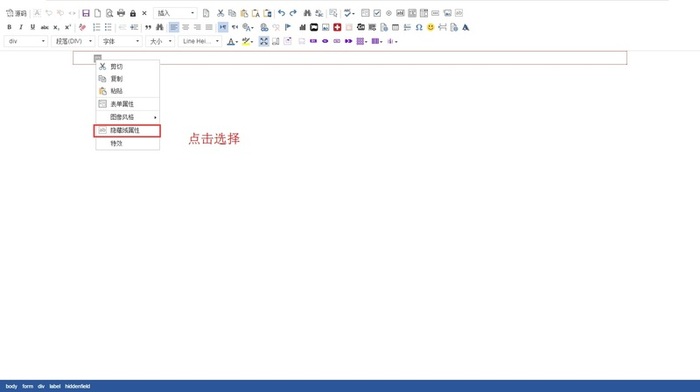
Task: Click the Remove Format eraser icon
Action: coord(82,27)
